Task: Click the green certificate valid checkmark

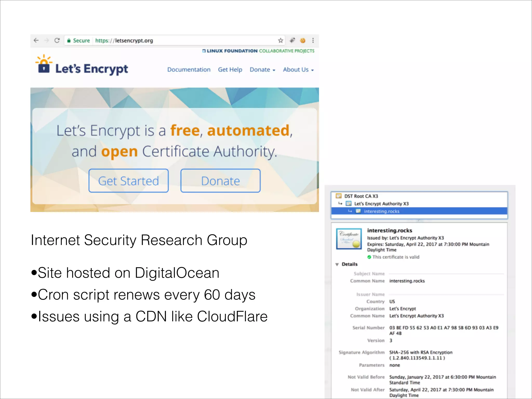Action: 369,257
